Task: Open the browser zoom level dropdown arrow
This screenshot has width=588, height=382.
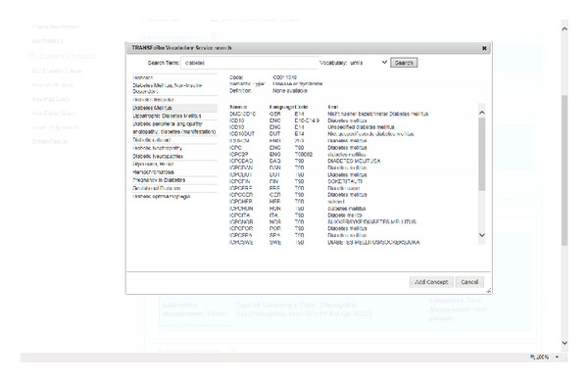Action: [557, 358]
